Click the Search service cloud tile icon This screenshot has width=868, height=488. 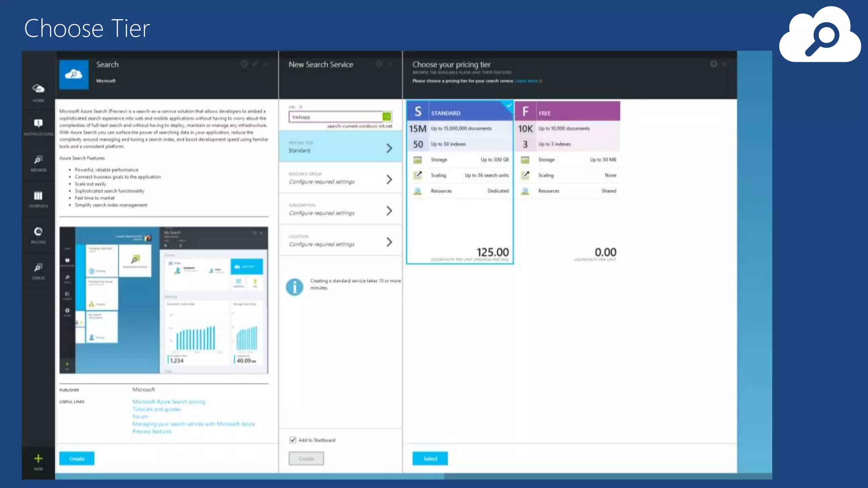click(x=74, y=75)
